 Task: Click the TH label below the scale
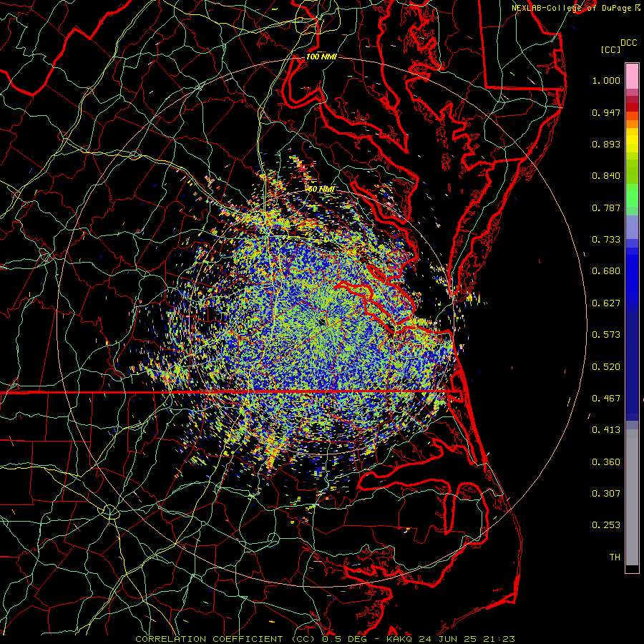(x=615, y=557)
